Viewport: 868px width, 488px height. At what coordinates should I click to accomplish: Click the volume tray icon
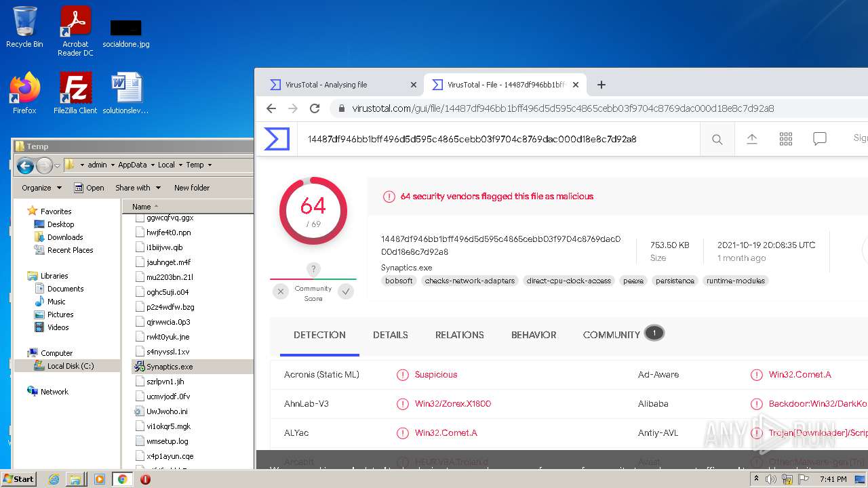[771, 479]
